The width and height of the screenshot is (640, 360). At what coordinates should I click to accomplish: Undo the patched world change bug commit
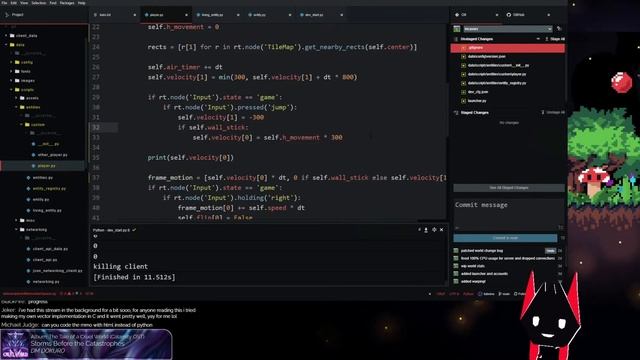(550, 251)
